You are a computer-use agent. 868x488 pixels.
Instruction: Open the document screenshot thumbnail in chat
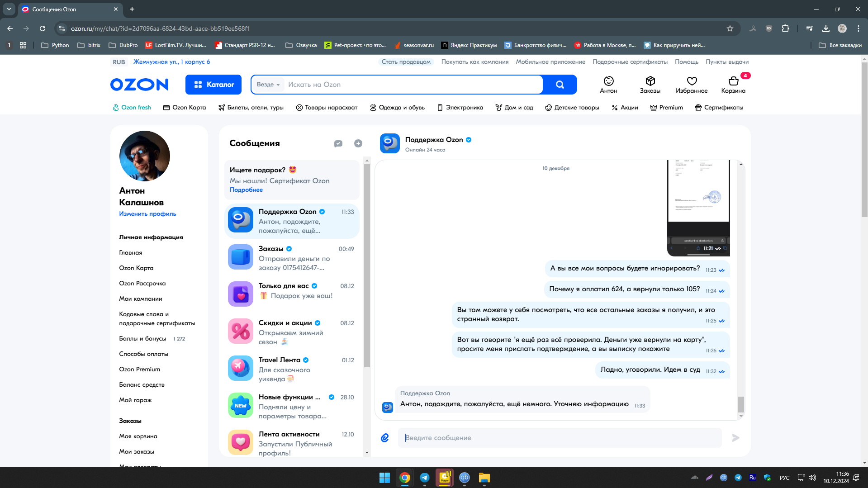coord(698,208)
